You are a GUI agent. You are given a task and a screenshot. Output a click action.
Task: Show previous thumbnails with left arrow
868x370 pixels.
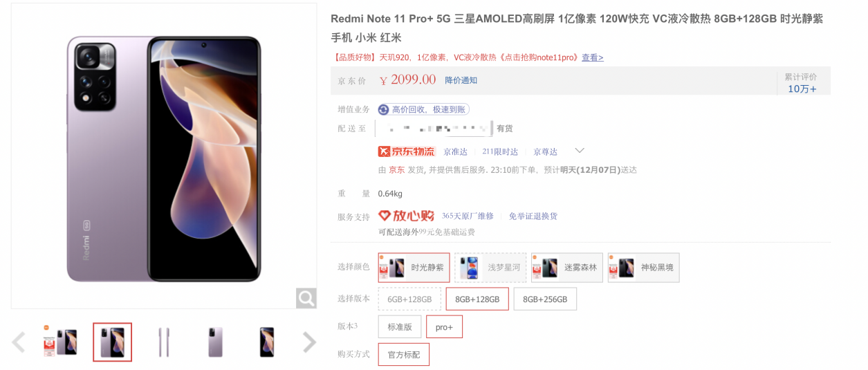pyautogui.click(x=19, y=342)
